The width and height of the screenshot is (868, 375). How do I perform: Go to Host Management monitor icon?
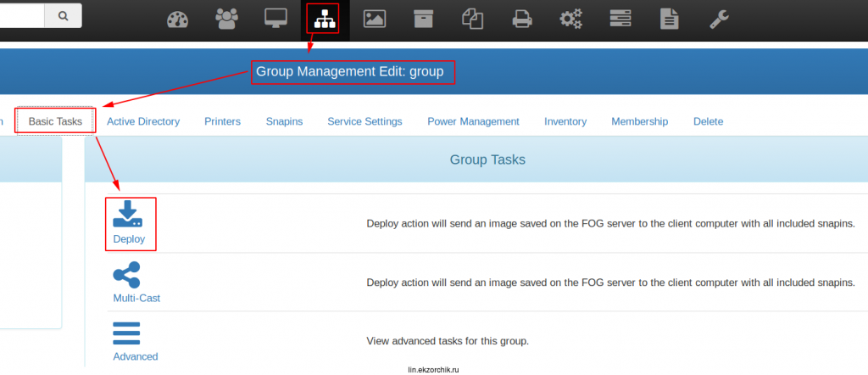pos(275,18)
